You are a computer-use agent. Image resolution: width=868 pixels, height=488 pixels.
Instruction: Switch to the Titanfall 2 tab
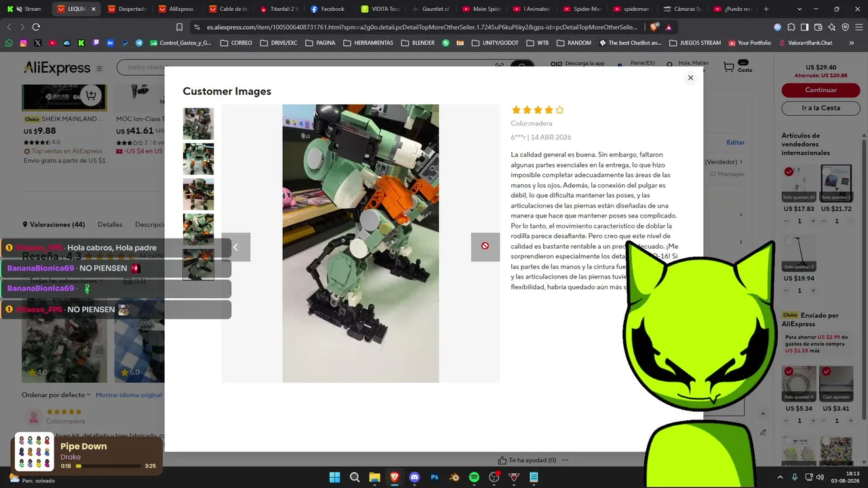(279, 9)
